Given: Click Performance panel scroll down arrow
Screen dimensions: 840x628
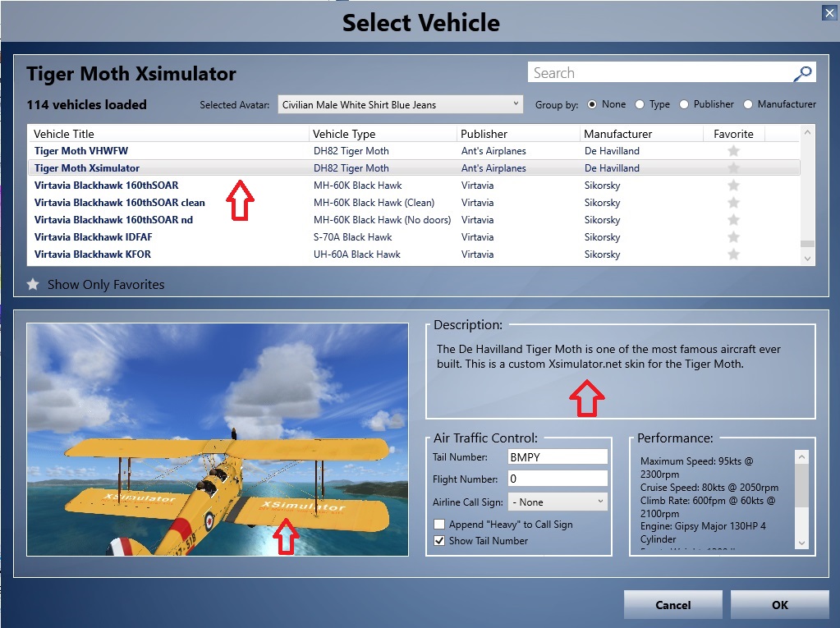Looking at the screenshot, I should (801, 543).
